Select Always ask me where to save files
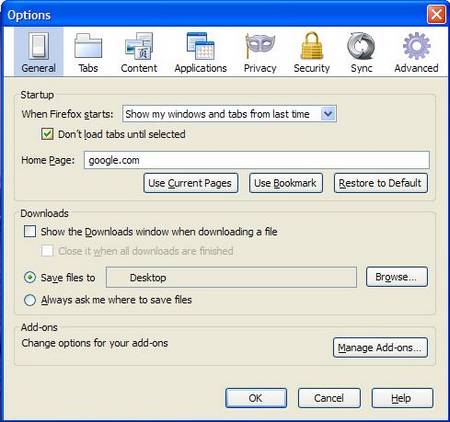The width and height of the screenshot is (450, 422). coord(30,300)
